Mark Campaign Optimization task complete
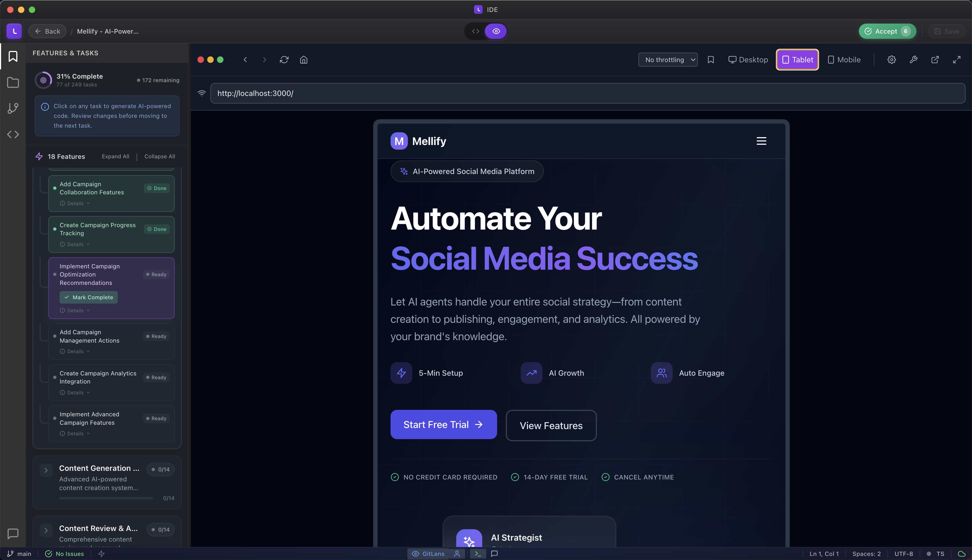Viewport: 972px width, 560px height. (x=89, y=297)
